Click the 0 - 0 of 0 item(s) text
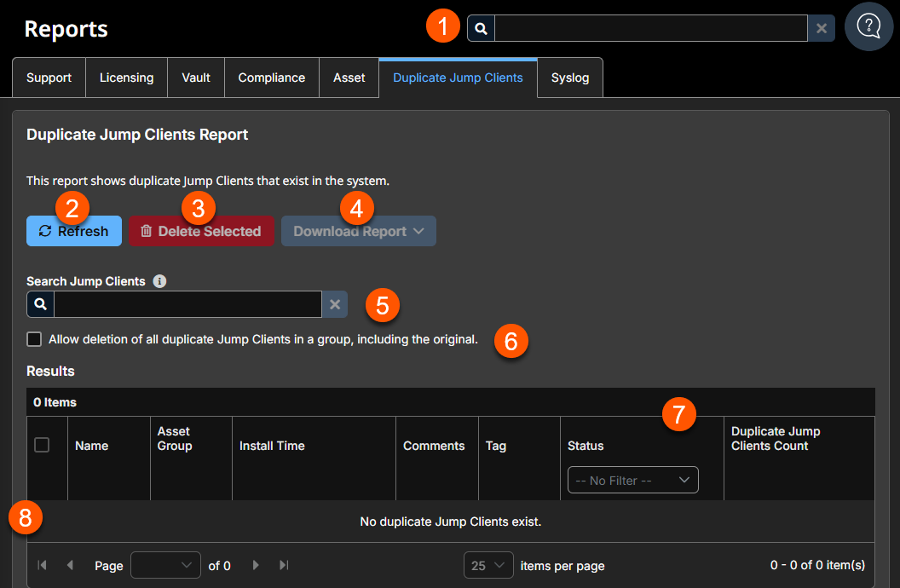The width and height of the screenshot is (900, 588). [x=817, y=565]
